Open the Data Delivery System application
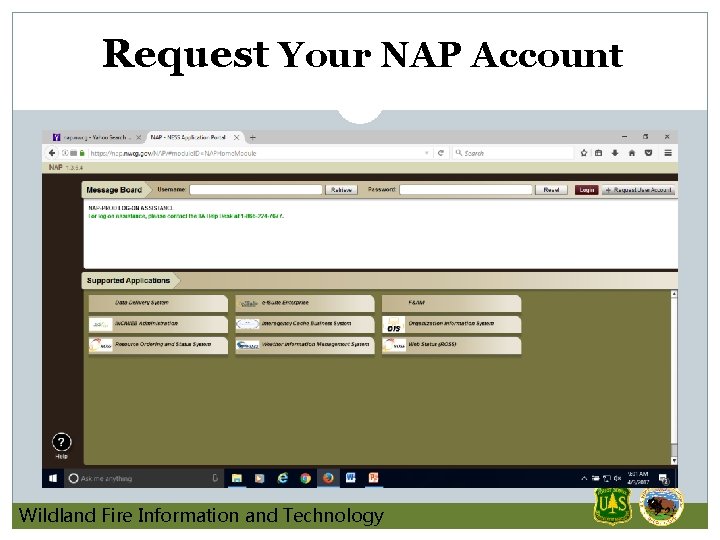 pos(158,303)
